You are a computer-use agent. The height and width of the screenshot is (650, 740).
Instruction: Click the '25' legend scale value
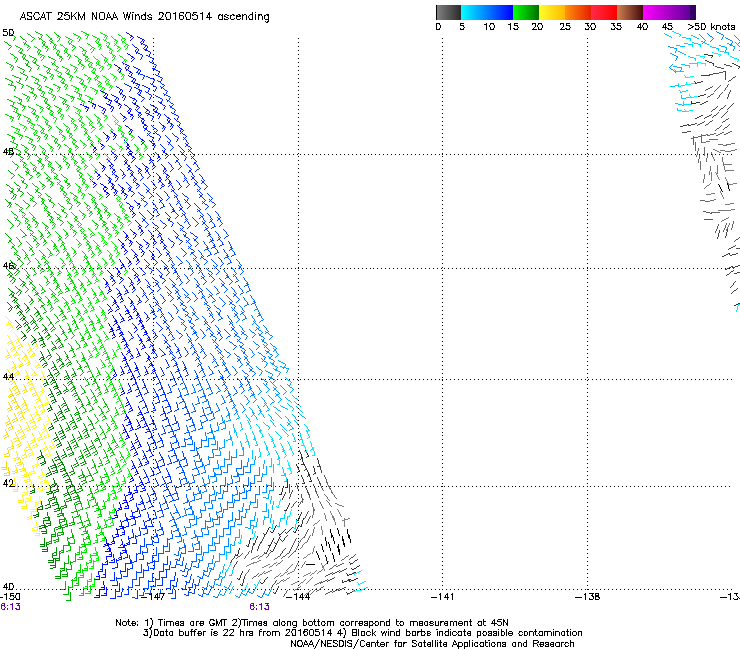[565, 27]
